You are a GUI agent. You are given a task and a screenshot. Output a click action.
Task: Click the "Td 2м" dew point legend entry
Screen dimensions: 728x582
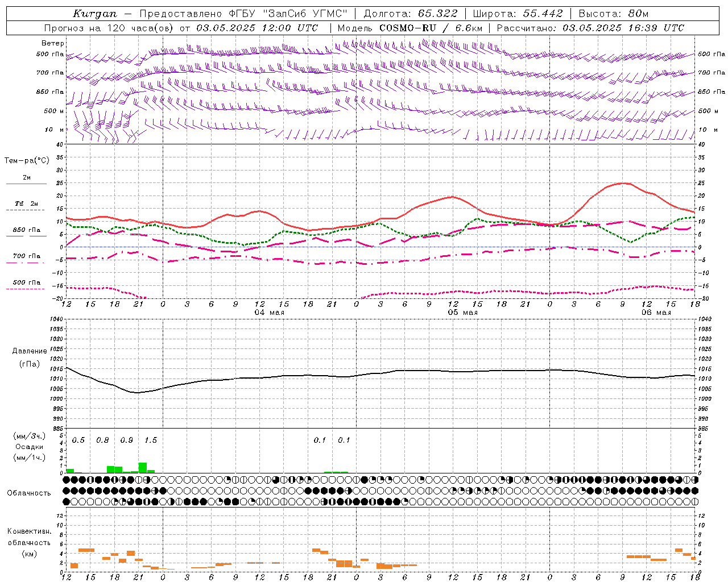tap(27, 203)
